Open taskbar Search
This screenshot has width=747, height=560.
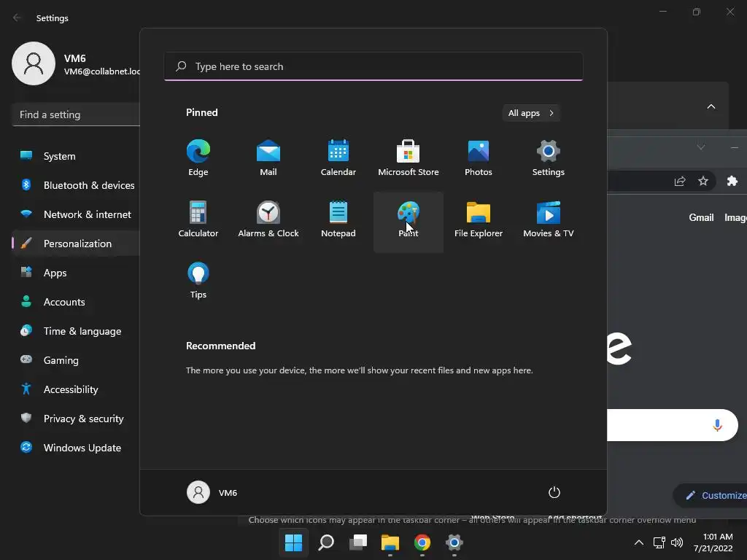pos(326,542)
